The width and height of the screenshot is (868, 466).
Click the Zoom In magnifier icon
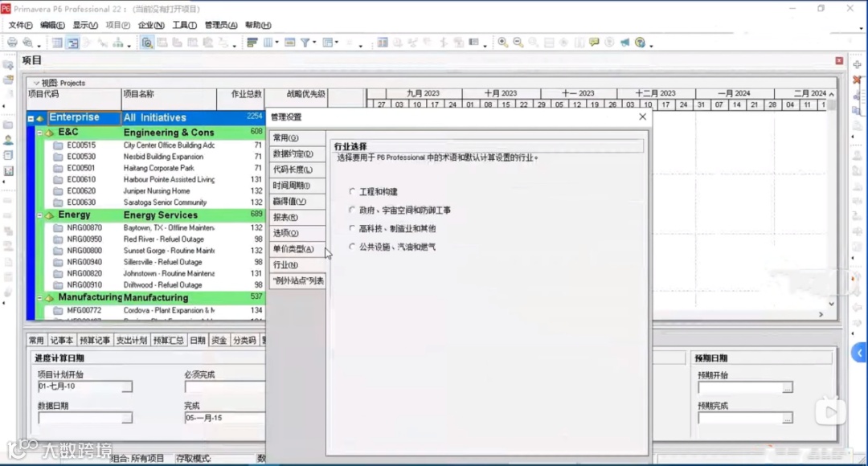click(502, 42)
